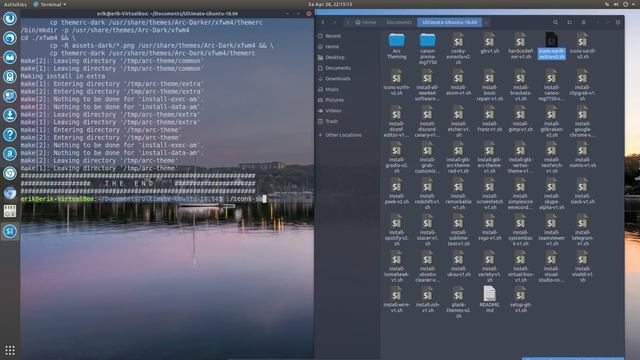The width and height of the screenshot is (640, 360).
Task: Select the install-peek-v2.sh file
Action: click(396, 191)
